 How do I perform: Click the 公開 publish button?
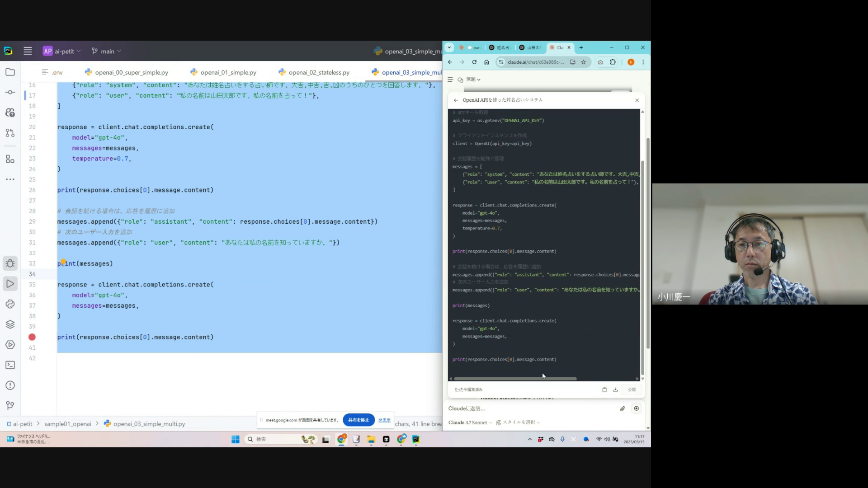click(x=632, y=389)
